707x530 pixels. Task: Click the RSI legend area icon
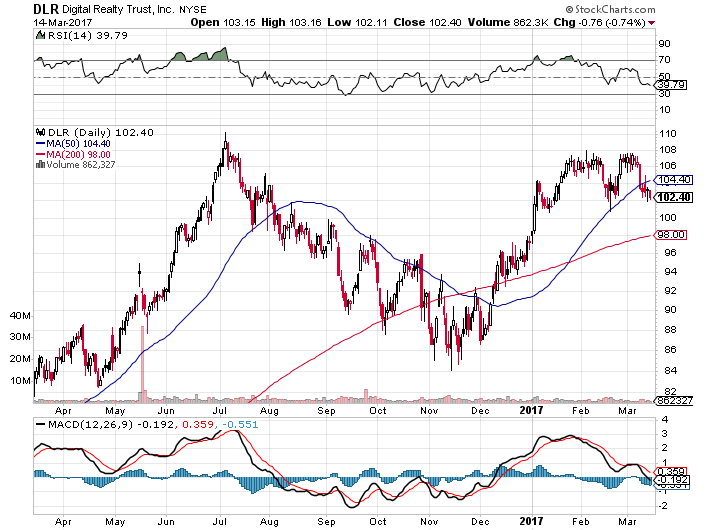point(41,35)
